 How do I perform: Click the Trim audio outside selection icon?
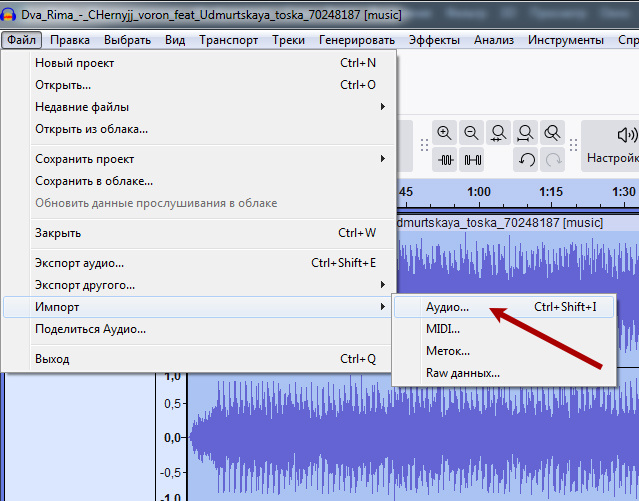tap(444, 159)
